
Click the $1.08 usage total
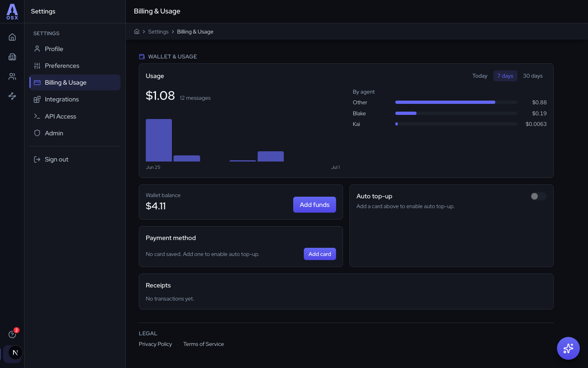[x=160, y=96]
